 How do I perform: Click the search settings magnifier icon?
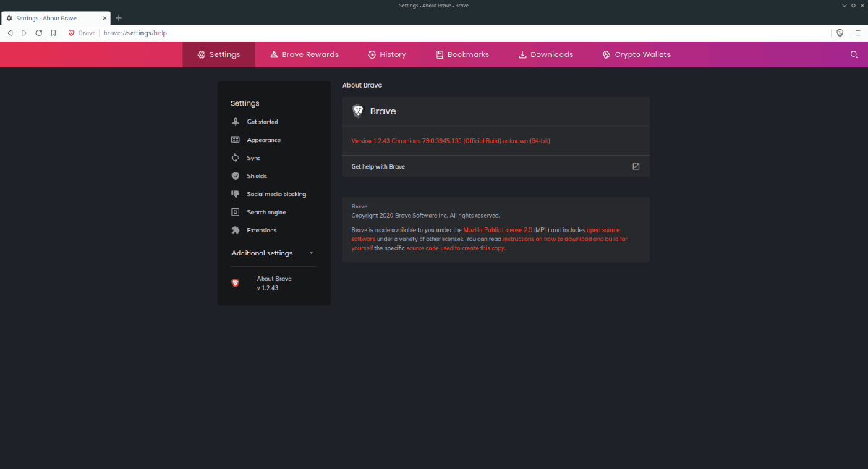[x=854, y=54]
